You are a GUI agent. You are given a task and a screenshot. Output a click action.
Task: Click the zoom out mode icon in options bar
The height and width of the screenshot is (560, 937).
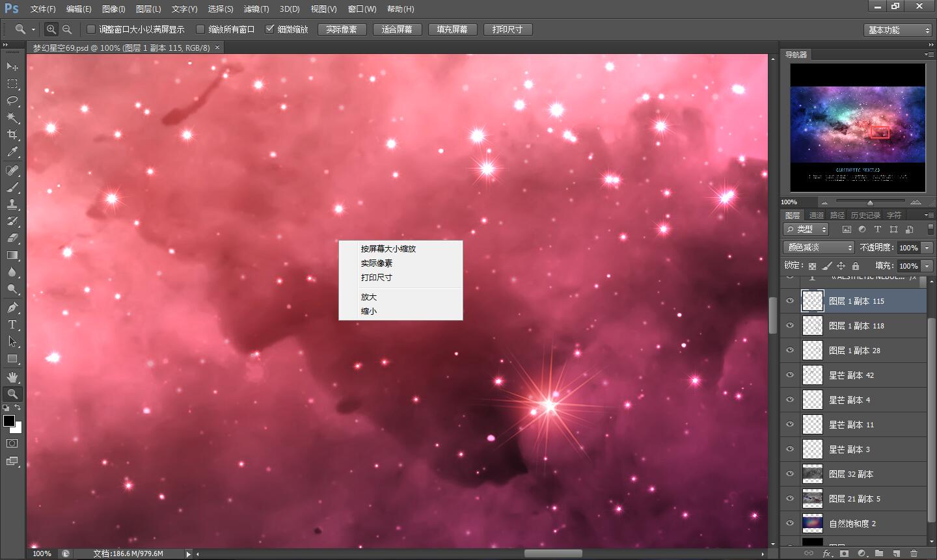tap(67, 29)
